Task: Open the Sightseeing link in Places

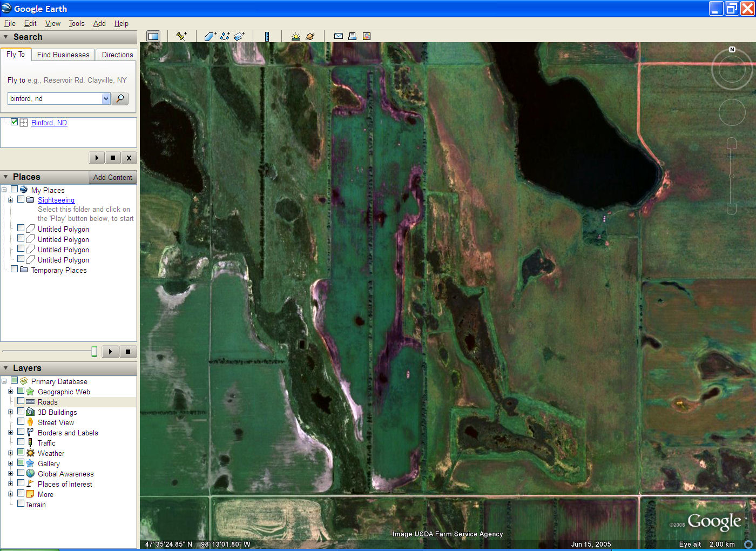Action: [56, 200]
